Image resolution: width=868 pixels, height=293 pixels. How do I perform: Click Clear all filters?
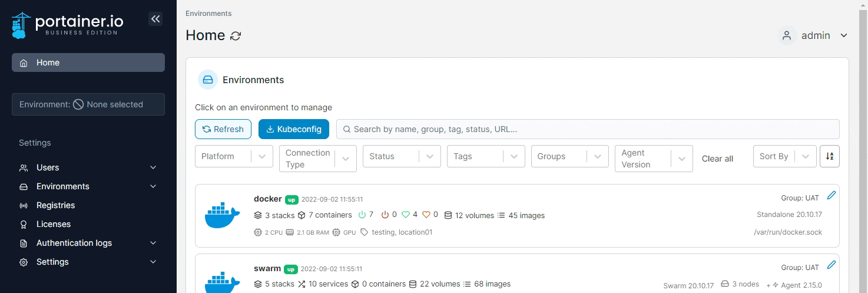(x=717, y=159)
